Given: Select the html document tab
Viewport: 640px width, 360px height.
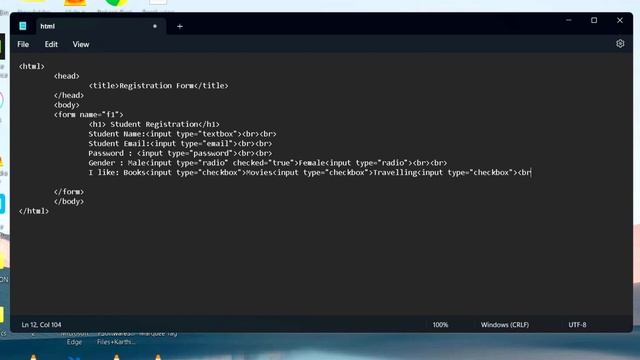Looking at the screenshot, I should coord(101,26).
